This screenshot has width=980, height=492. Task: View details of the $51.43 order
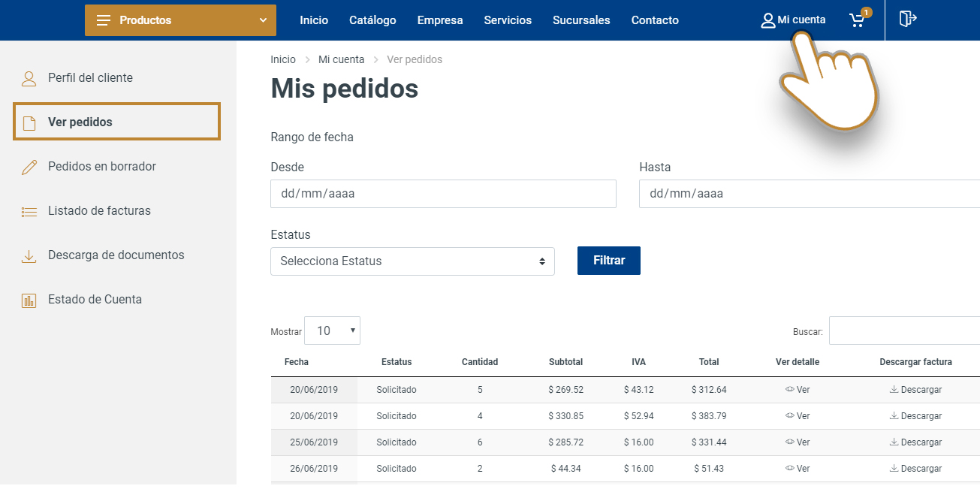pos(798,469)
